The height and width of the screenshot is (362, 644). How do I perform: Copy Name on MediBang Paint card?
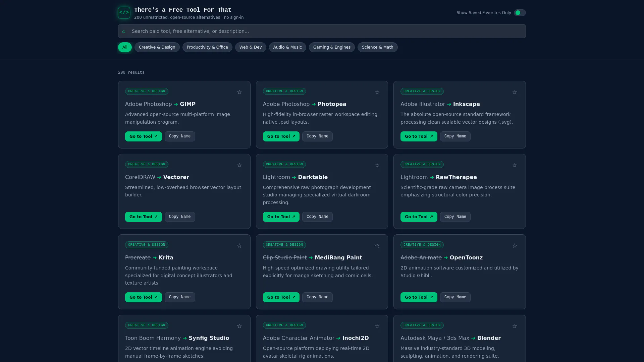tap(317, 297)
